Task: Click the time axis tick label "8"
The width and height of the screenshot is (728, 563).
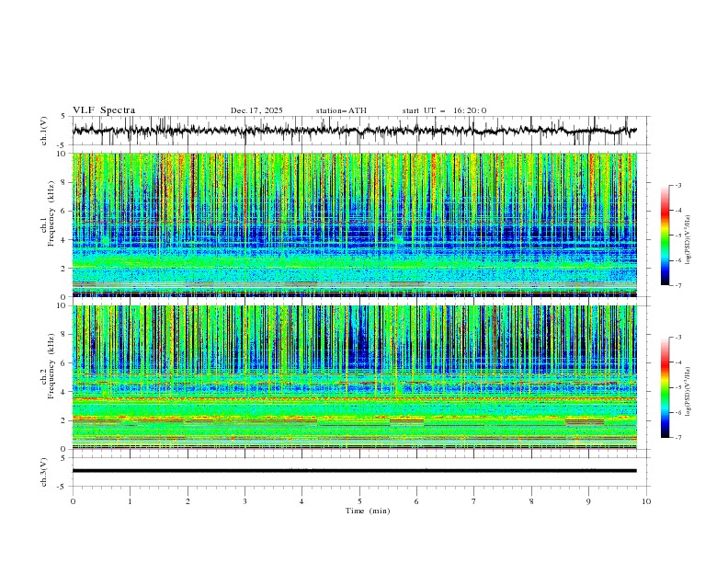Action: pos(531,501)
